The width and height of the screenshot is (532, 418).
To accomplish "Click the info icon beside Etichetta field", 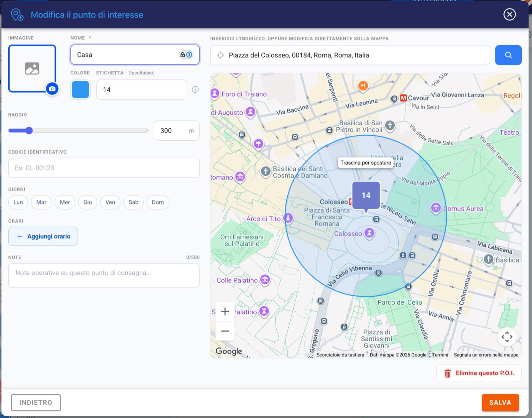I will 195,89.
